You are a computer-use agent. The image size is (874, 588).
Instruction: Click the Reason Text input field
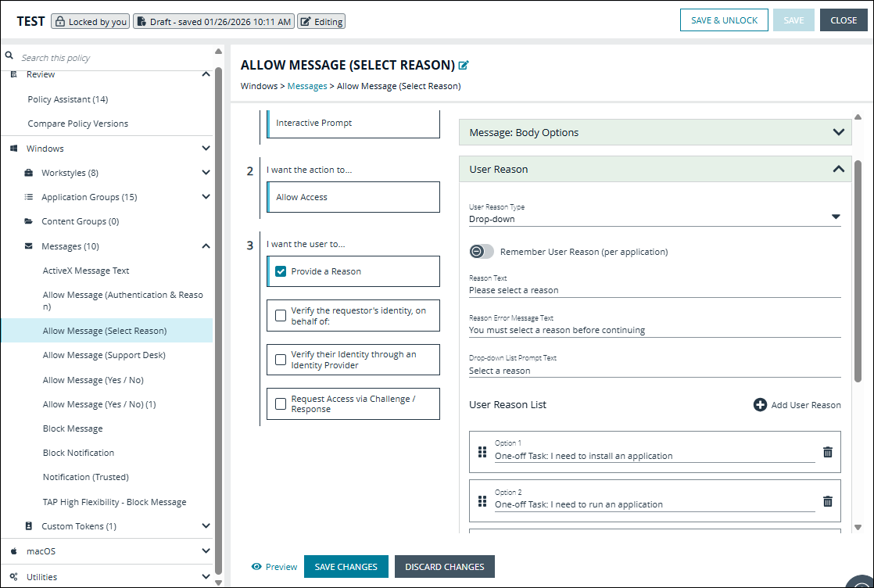[657, 289]
